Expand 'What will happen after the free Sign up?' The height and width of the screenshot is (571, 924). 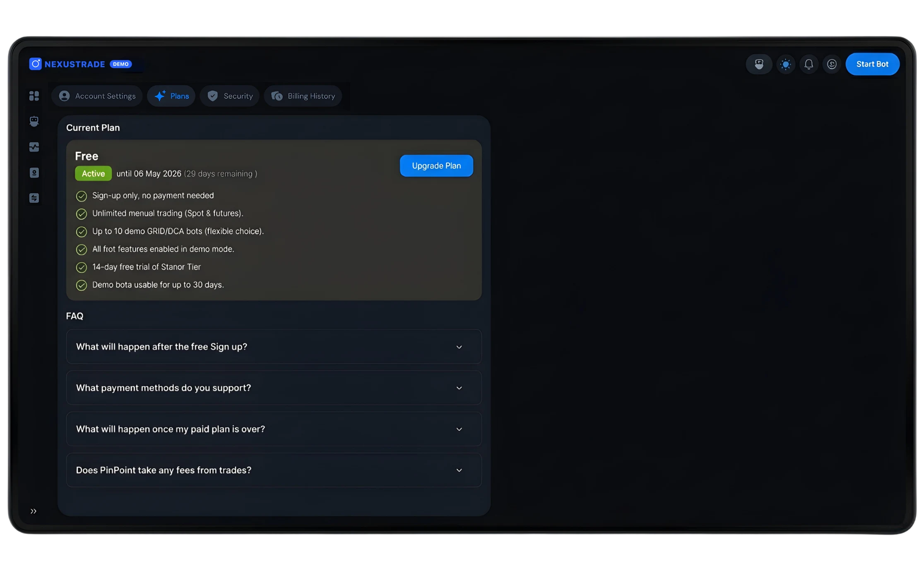[x=274, y=347]
